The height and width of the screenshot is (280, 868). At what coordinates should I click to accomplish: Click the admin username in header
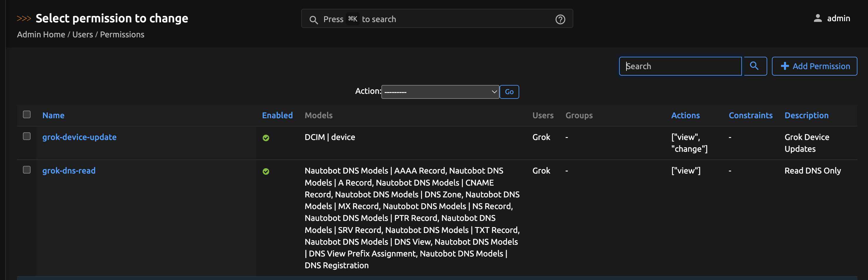pos(838,18)
